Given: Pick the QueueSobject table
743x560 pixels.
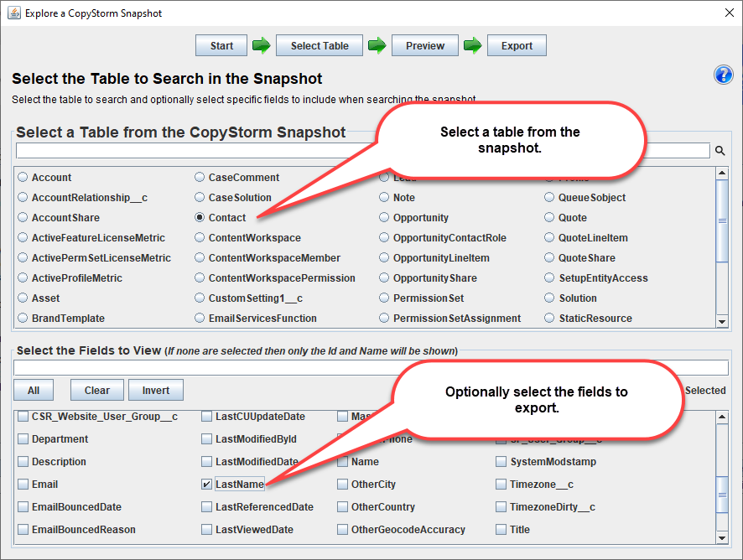Looking at the screenshot, I should (x=549, y=197).
